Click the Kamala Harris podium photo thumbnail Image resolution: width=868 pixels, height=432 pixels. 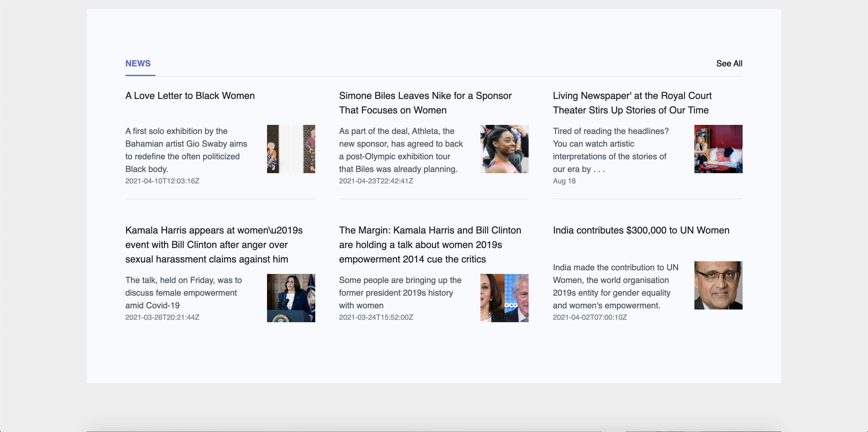click(x=291, y=298)
